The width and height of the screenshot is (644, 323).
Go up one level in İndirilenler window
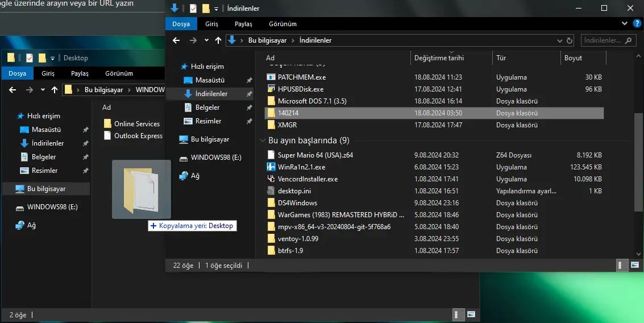tap(218, 40)
